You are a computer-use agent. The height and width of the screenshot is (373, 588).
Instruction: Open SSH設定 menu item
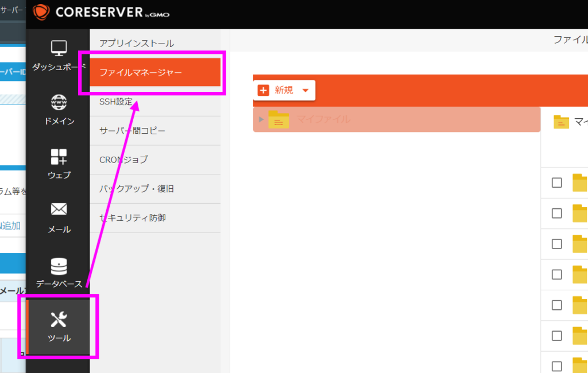(x=116, y=102)
